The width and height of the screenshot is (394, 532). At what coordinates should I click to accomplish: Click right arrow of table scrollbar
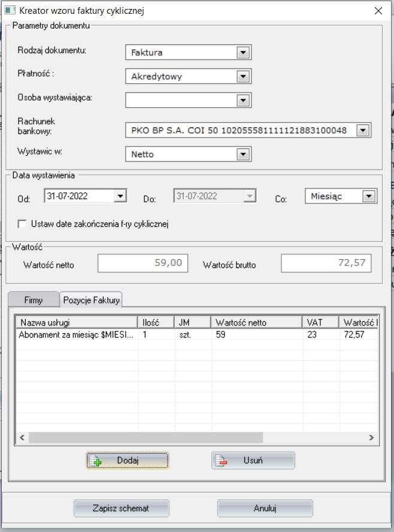[x=371, y=437]
